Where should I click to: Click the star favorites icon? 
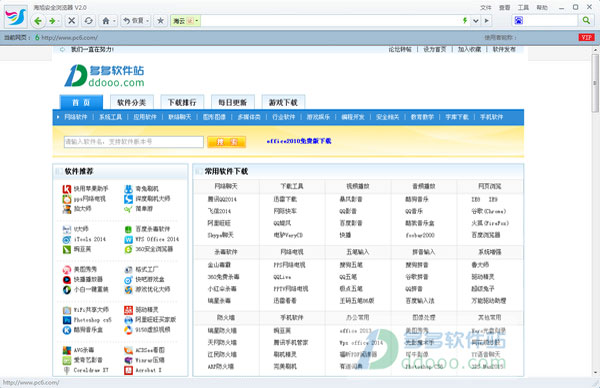pos(160,21)
